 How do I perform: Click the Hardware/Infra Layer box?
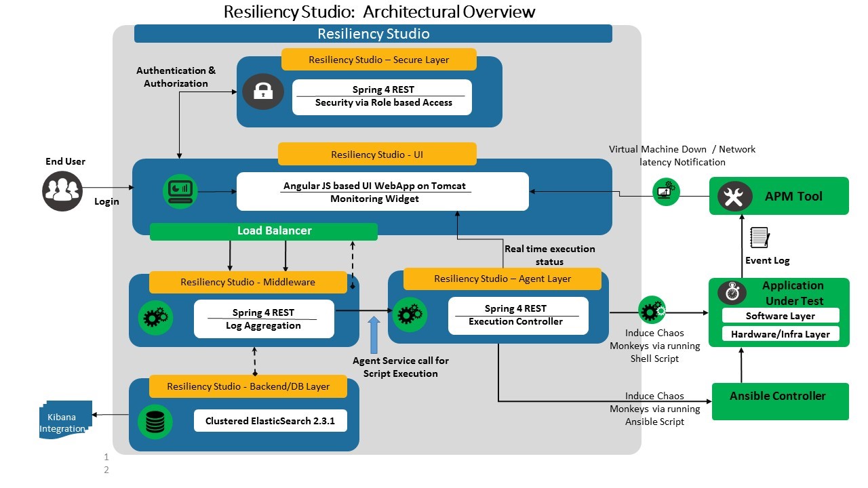781,334
